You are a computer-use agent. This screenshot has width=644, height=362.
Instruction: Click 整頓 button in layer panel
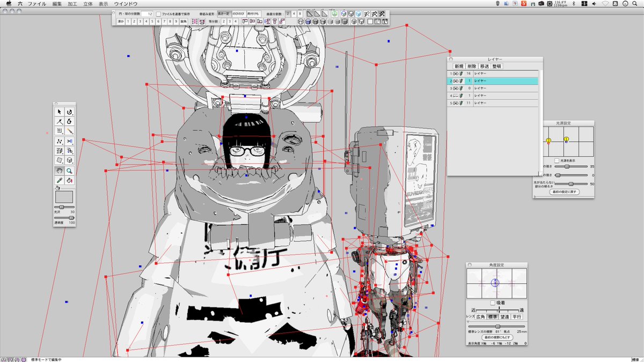pos(497,66)
